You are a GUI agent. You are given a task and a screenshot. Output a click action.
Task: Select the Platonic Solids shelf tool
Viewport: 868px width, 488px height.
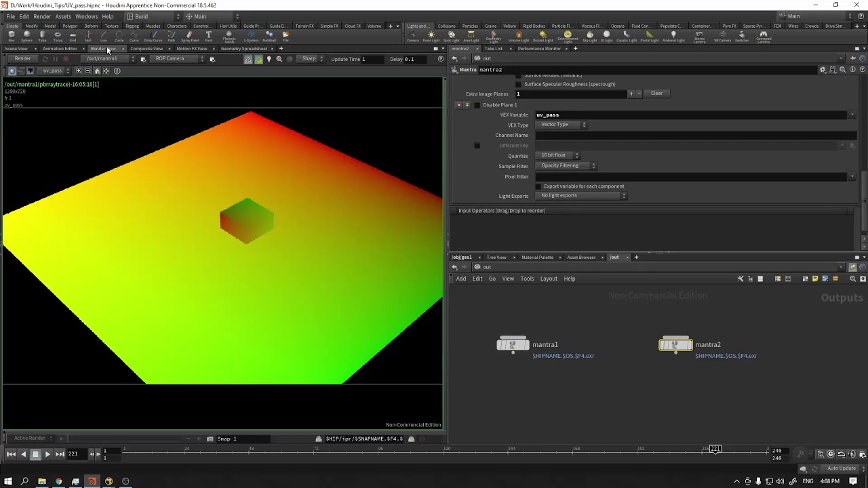(x=229, y=37)
